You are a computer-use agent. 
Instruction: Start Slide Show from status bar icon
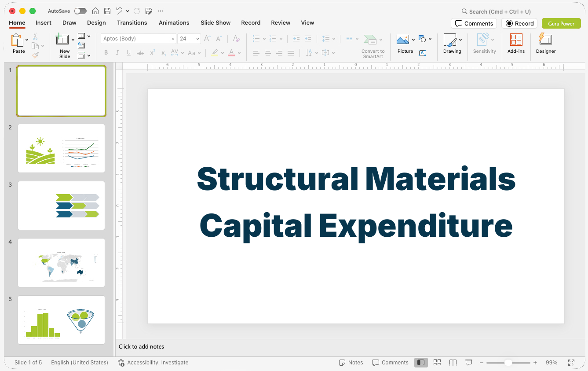tap(469, 363)
